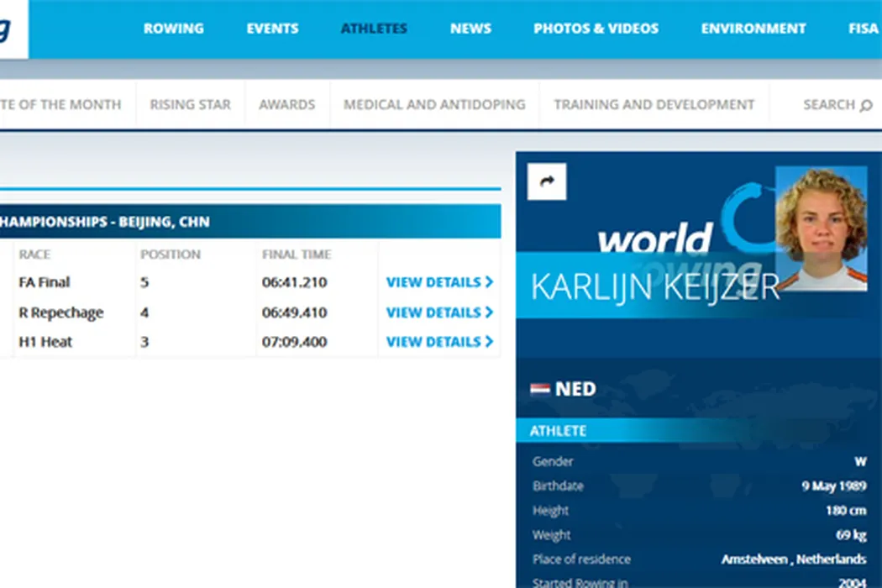View details for the FA Final race
Viewport: 882px width, 588px height.
click(x=439, y=282)
